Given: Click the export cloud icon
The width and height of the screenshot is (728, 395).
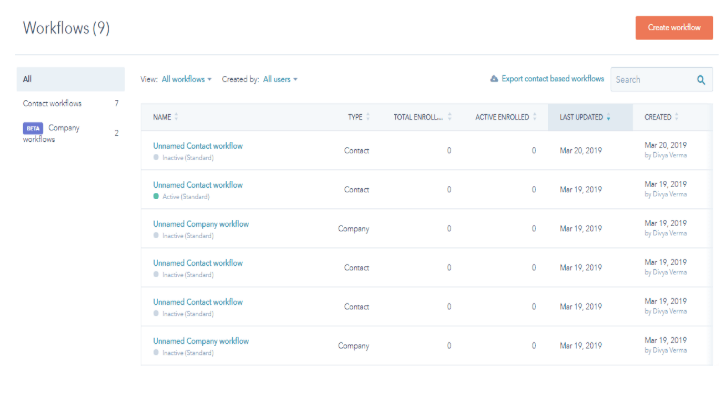Looking at the screenshot, I should (494, 79).
